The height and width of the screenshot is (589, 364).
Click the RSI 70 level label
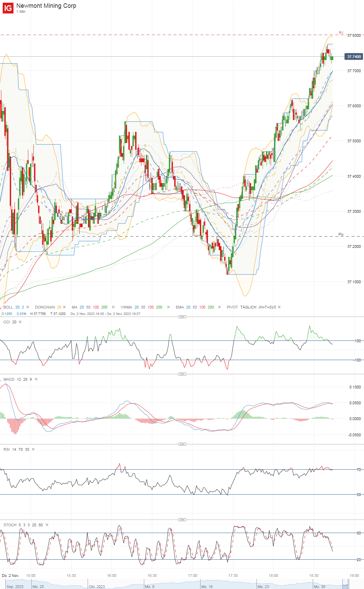click(x=359, y=470)
